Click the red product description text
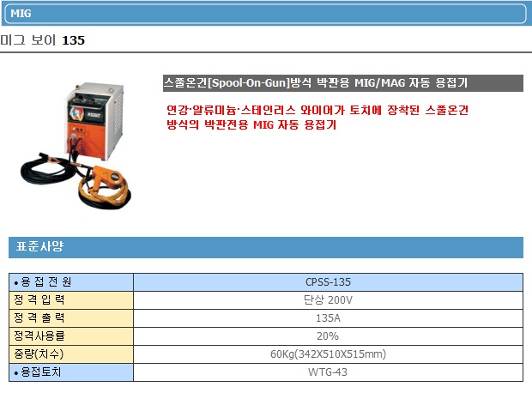 click(x=317, y=118)
